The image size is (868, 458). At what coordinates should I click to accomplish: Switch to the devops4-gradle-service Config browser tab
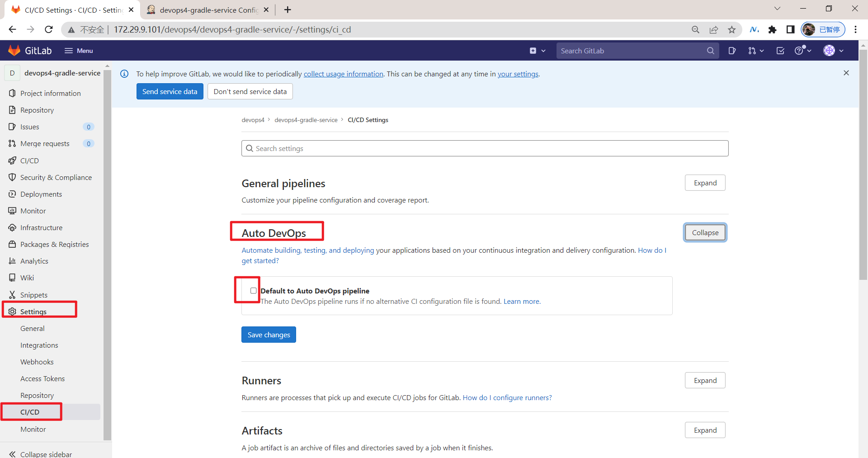[208, 9]
